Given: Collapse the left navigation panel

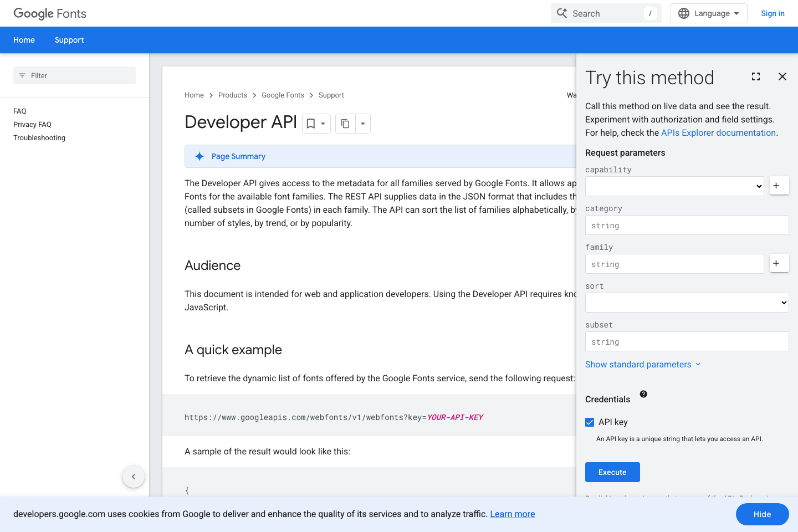Looking at the screenshot, I should tap(133, 476).
